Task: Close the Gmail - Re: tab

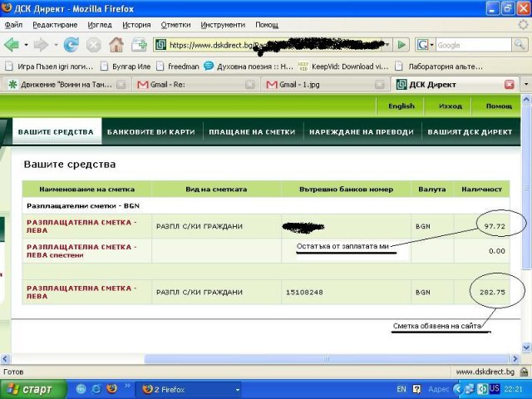Action: (x=250, y=85)
